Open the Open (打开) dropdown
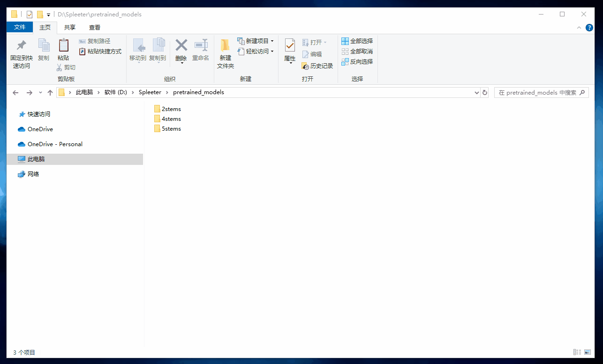The width and height of the screenshot is (603, 364). [x=315, y=43]
